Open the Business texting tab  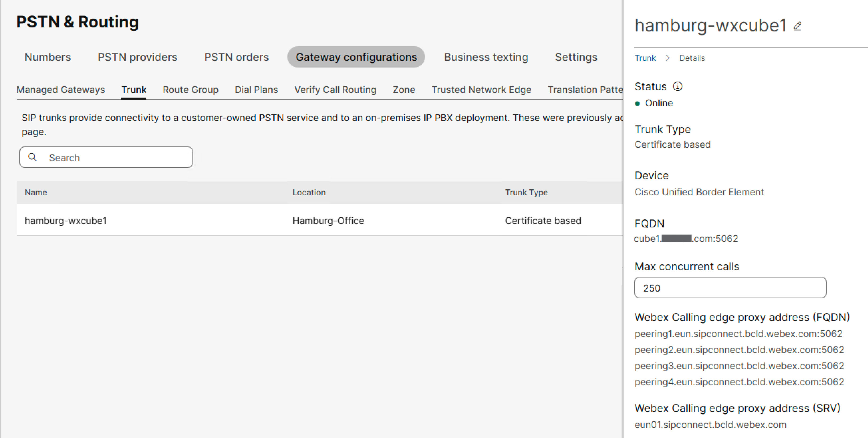486,57
